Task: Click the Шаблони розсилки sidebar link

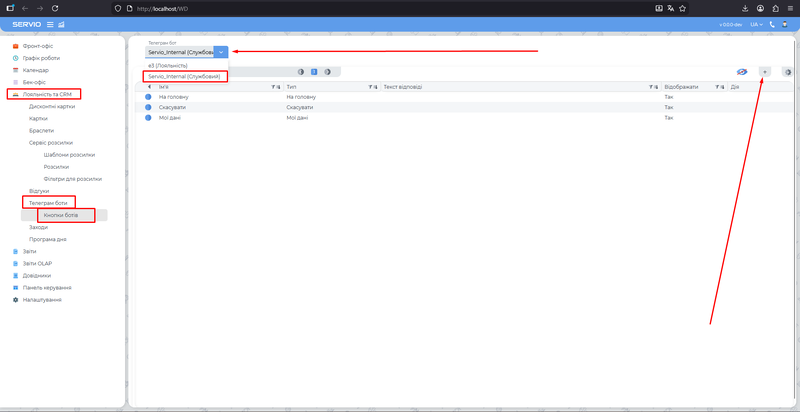Action: pos(69,155)
